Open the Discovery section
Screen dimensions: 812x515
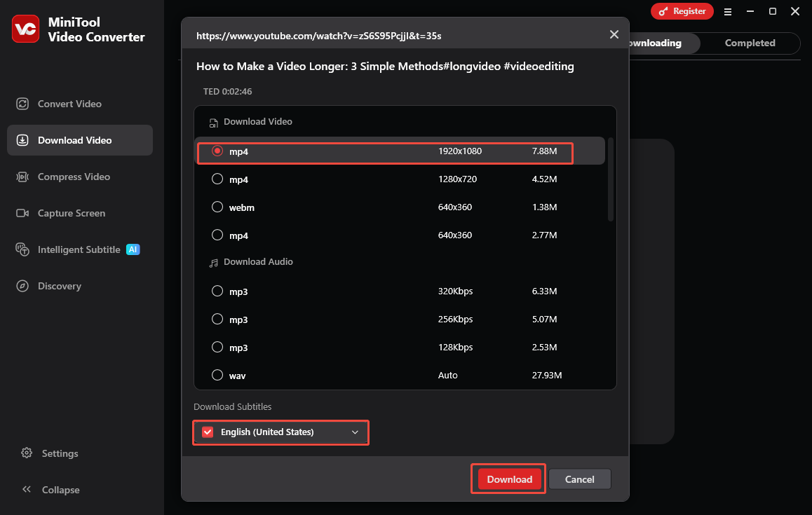59,286
